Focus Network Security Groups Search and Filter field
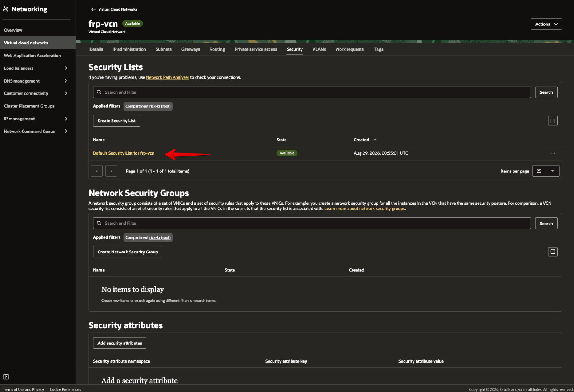The width and height of the screenshot is (574, 392). [312, 223]
